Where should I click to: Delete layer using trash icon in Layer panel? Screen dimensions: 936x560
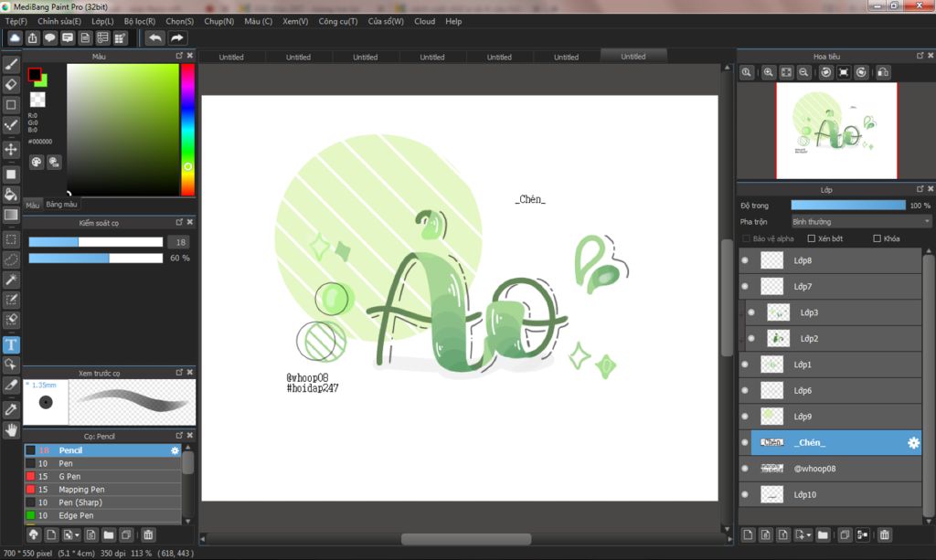(884, 535)
